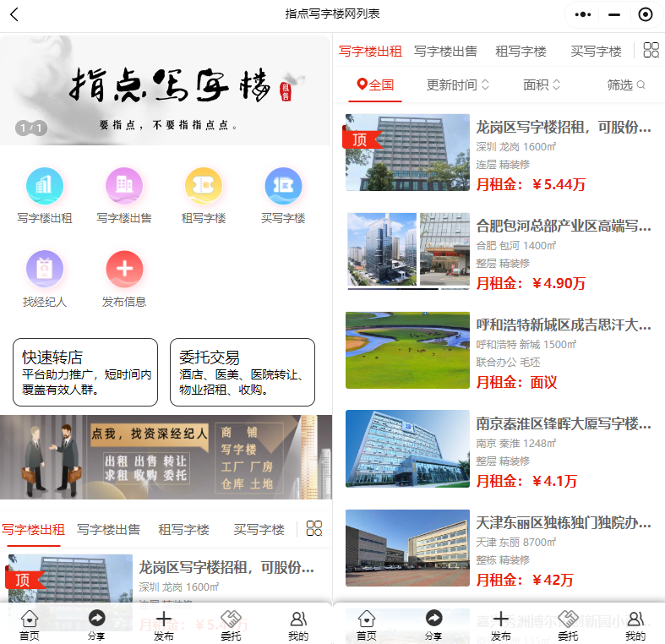The width and height of the screenshot is (665, 644).
Task: Open the 快速转店 card
Action: [x=85, y=372]
